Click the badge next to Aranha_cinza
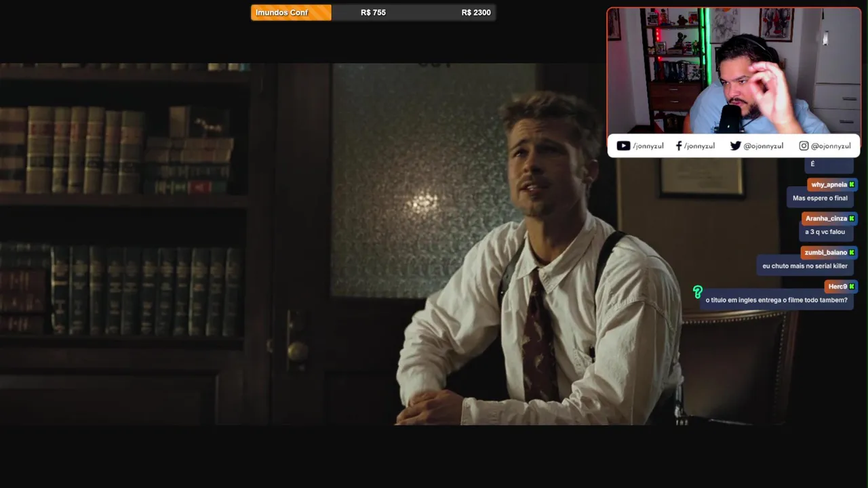This screenshot has height=488, width=868. [852, 218]
